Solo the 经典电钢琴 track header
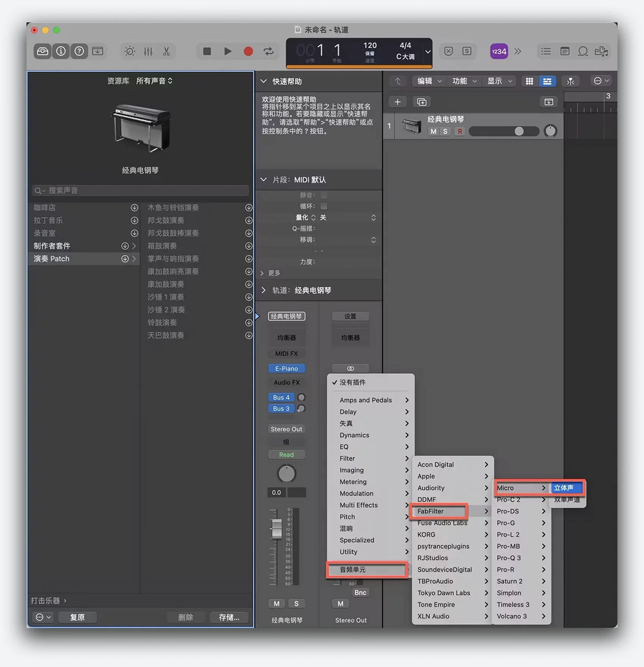Image resolution: width=644 pixels, height=667 pixels. [445, 131]
